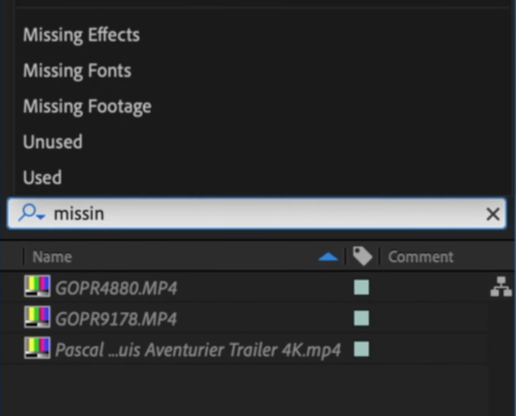Image resolution: width=516 pixels, height=416 pixels.
Task: Select the Pascal Aventurier Trailer 4K.mp4 item
Action: 198,350
